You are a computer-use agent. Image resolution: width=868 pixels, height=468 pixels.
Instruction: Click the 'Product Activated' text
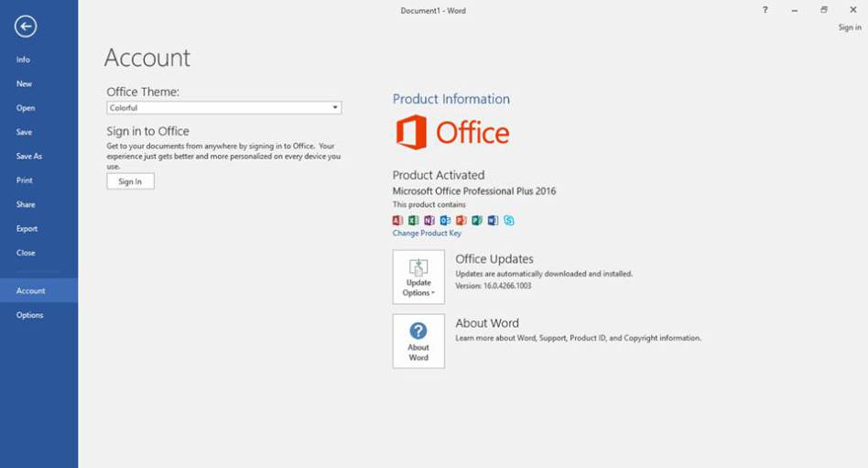(439, 175)
